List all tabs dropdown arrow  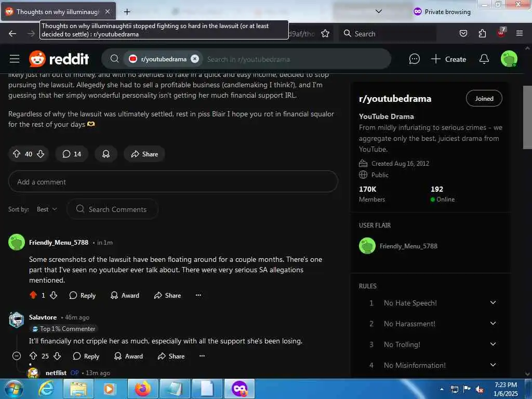coord(379,11)
